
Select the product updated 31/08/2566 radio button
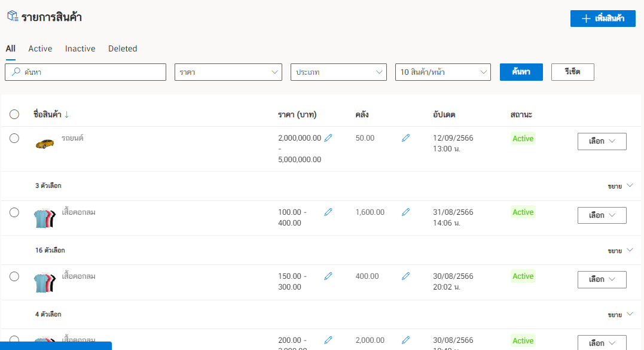(x=14, y=212)
